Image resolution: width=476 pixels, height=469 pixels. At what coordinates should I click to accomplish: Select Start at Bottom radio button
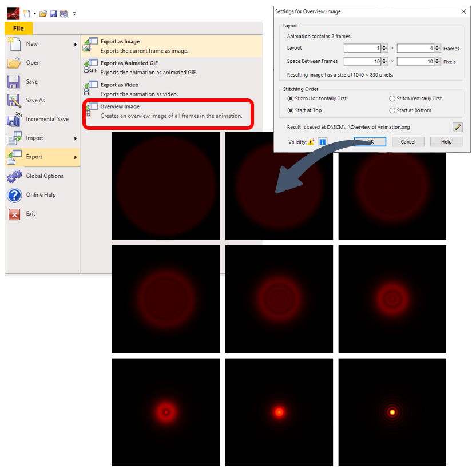[x=392, y=110]
